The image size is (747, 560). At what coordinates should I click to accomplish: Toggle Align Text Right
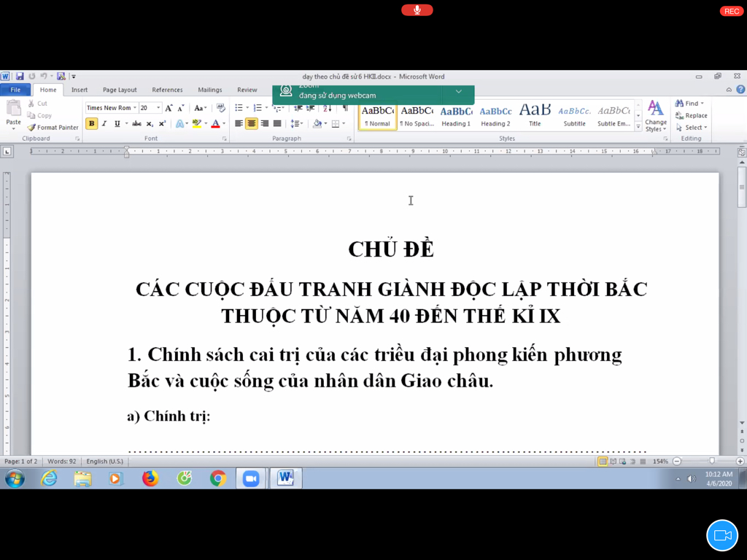264,123
